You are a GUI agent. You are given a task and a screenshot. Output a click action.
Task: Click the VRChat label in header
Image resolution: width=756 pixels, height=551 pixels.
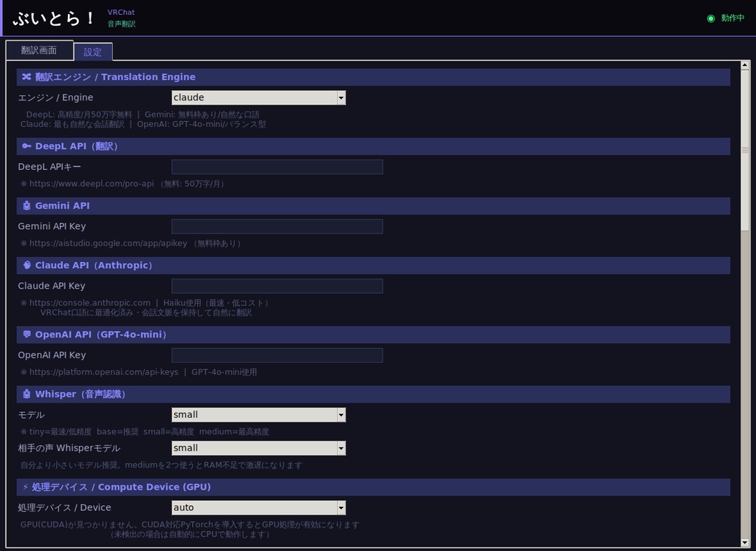121,12
